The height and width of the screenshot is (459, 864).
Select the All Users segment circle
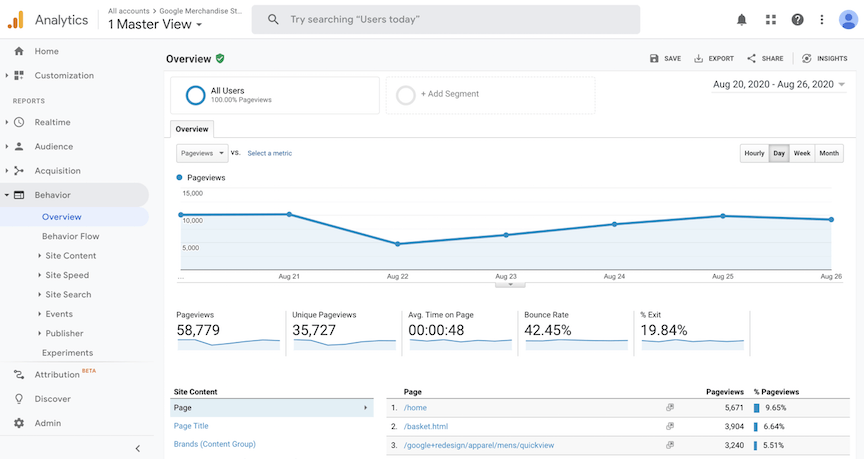(x=195, y=95)
